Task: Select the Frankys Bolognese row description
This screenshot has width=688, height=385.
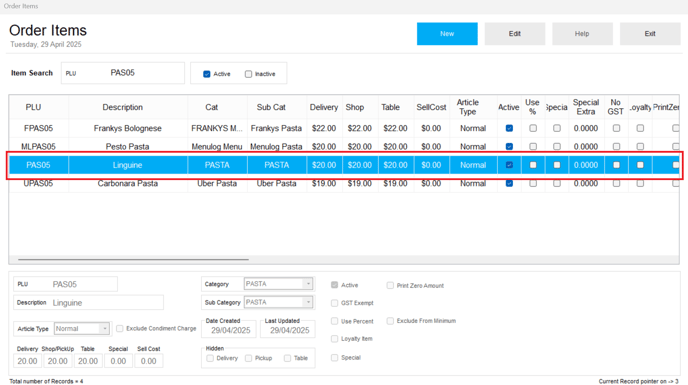Action: tap(128, 128)
